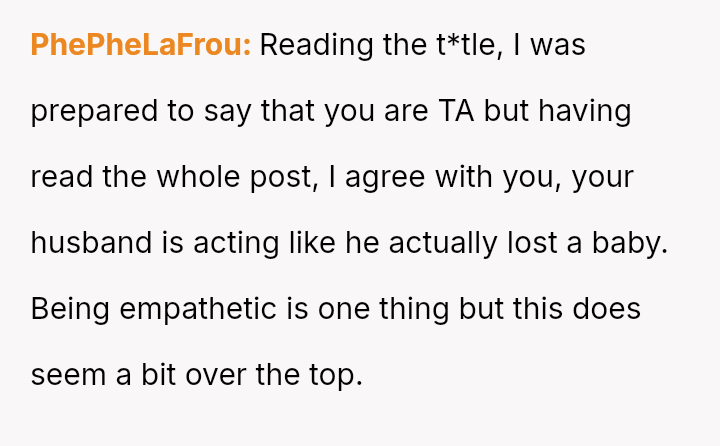
Task: Click the word "having" in the comment
Action: (585, 111)
